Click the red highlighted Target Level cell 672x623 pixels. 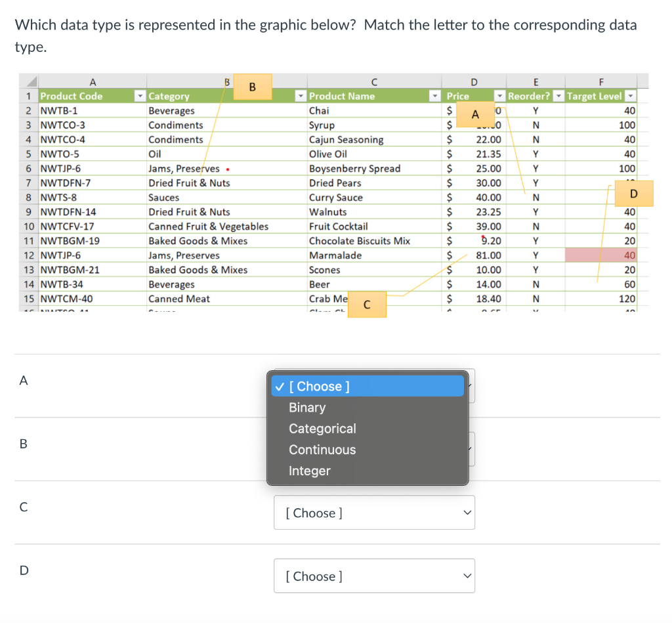602,255
